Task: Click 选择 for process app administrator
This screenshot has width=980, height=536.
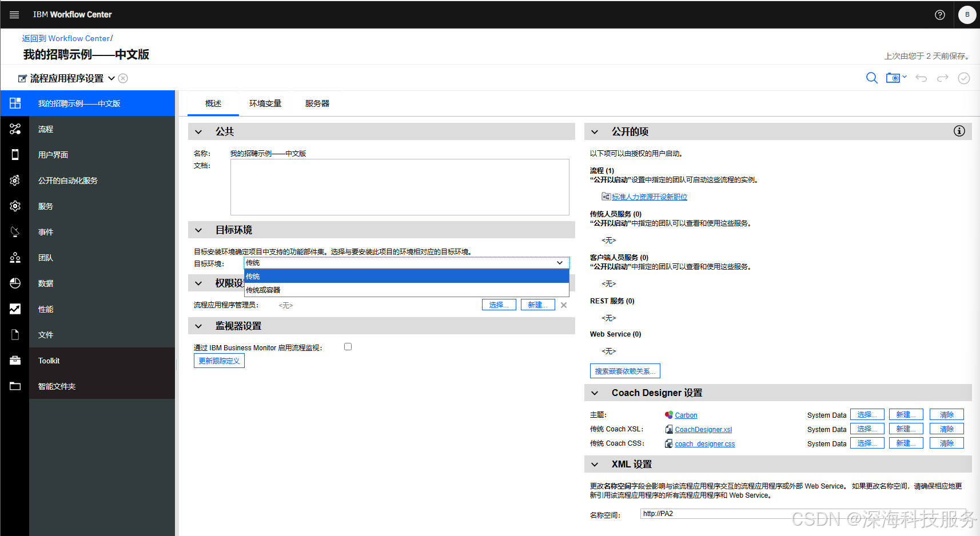Action: pyautogui.click(x=499, y=305)
